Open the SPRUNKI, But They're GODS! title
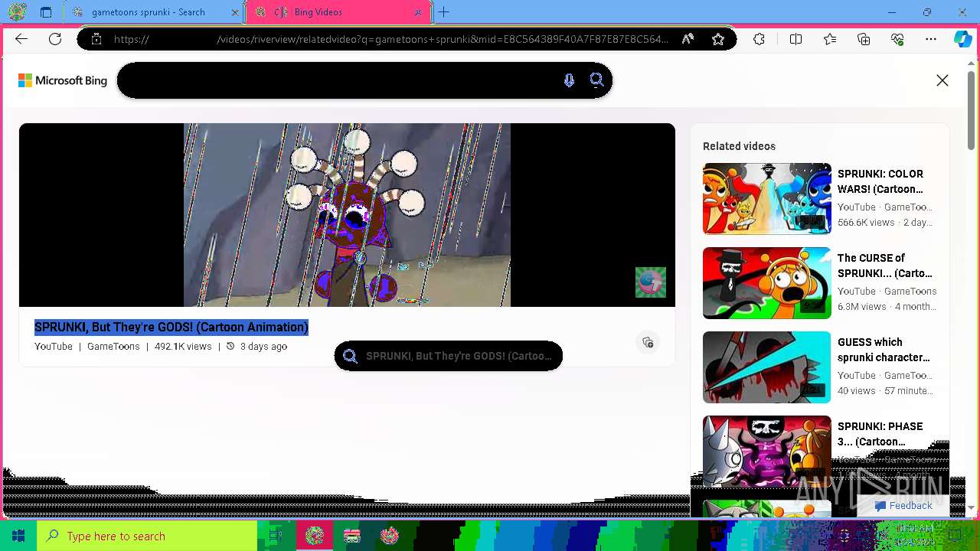 point(171,328)
